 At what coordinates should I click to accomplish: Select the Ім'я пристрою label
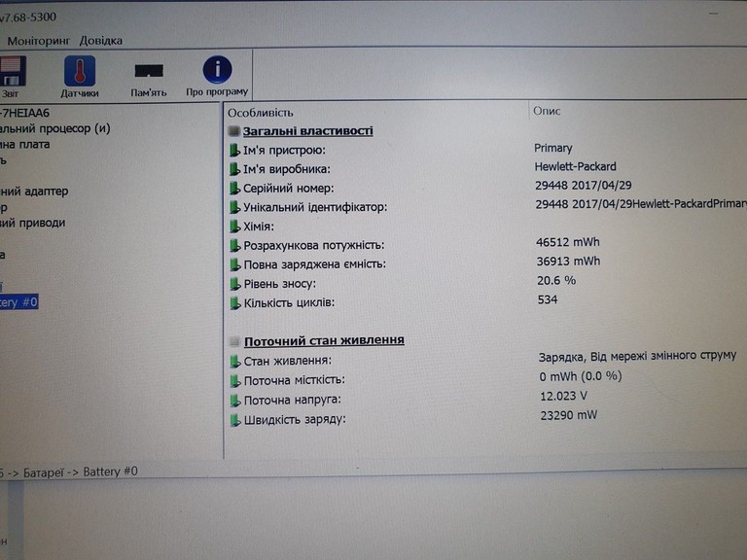pos(284,151)
